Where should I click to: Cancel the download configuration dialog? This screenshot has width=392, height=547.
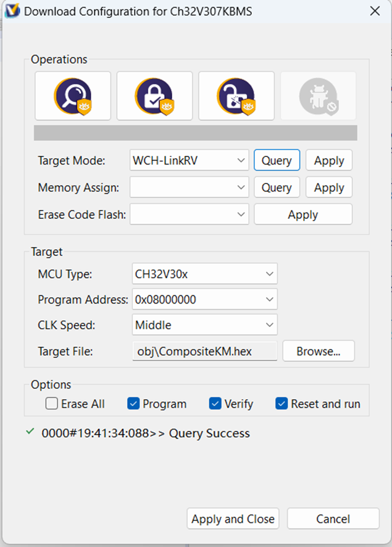pyautogui.click(x=333, y=519)
